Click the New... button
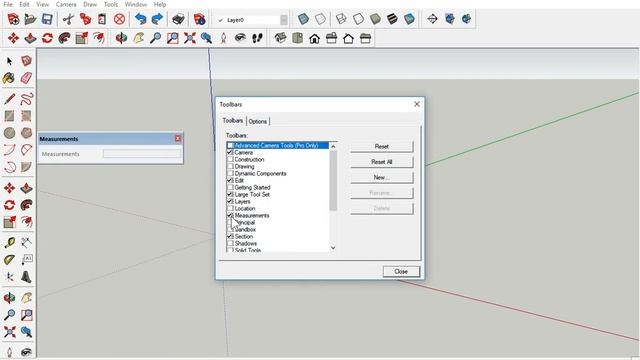Screen dimensions: 640x360 tap(382, 177)
